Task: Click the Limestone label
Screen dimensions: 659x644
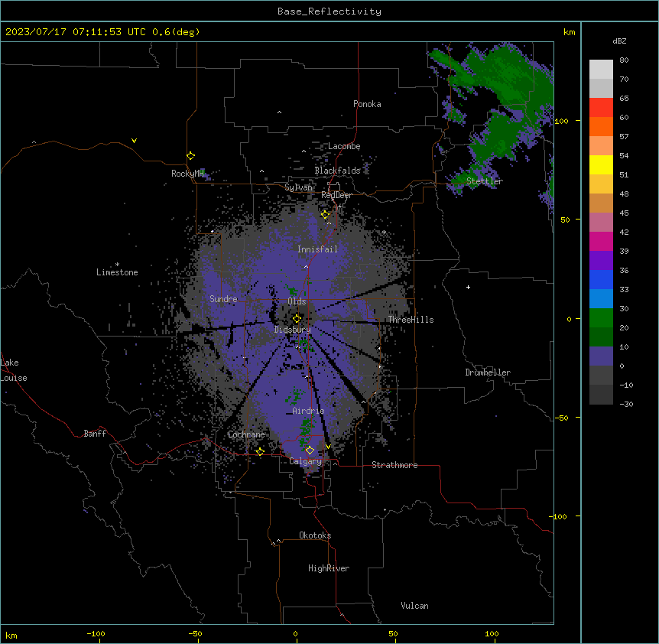Action: 117,272
